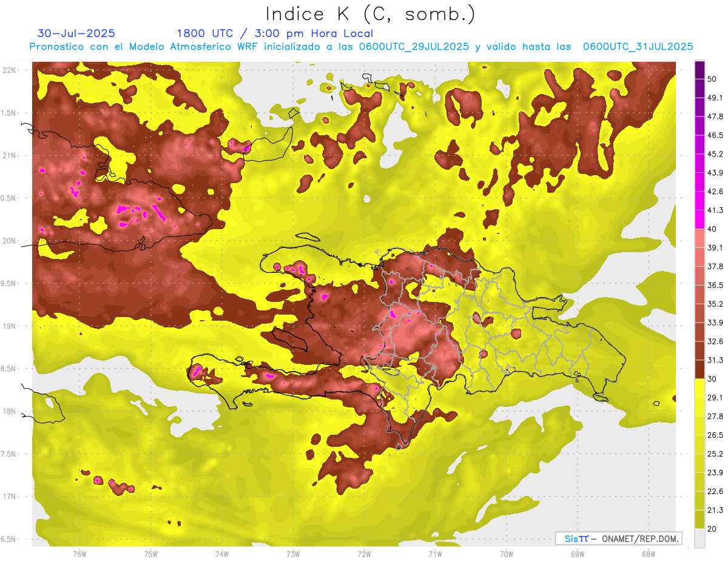This screenshot has width=728, height=562.
Task: Click the "50" value on the color scale
Action: (712, 79)
